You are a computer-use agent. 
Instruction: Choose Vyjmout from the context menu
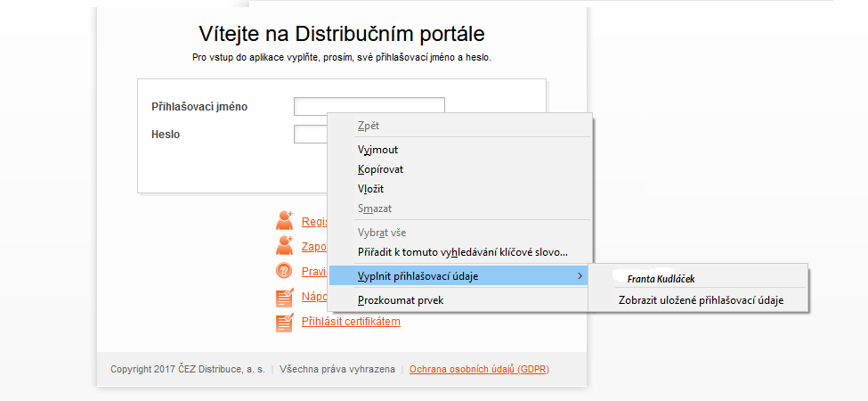[377, 150]
